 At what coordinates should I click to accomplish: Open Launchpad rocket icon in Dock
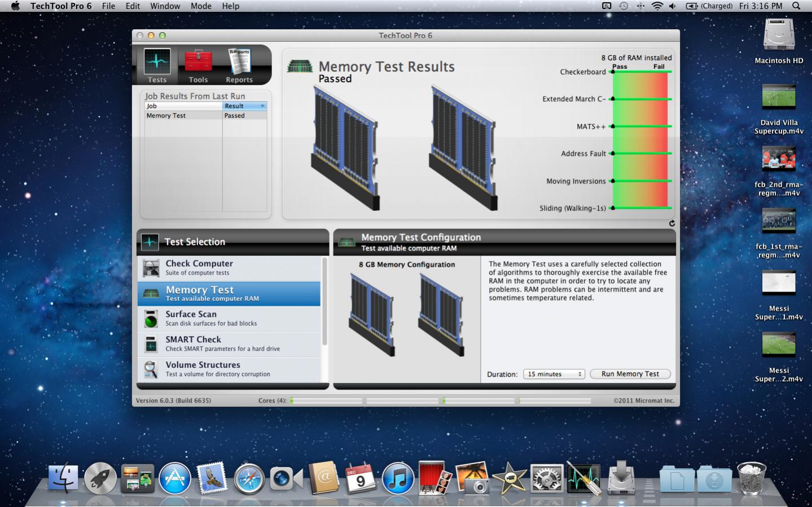point(100,478)
